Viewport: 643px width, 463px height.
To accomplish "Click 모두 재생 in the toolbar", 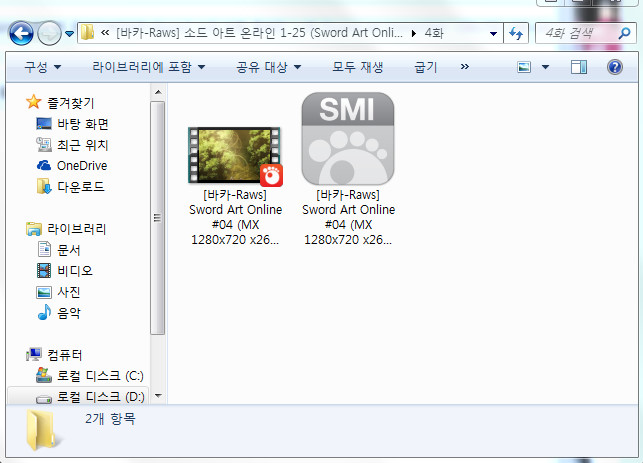I will point(358,67).
